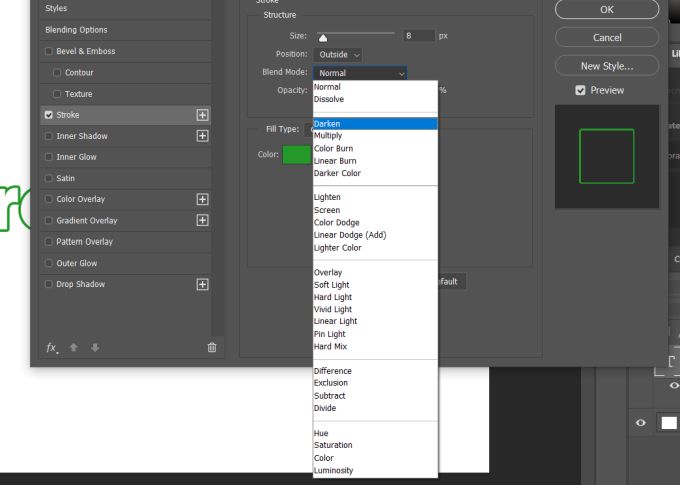Select the white layer thumbnail in Layers panel
This screenshot has width=680, height=485.
coord(669,423)
